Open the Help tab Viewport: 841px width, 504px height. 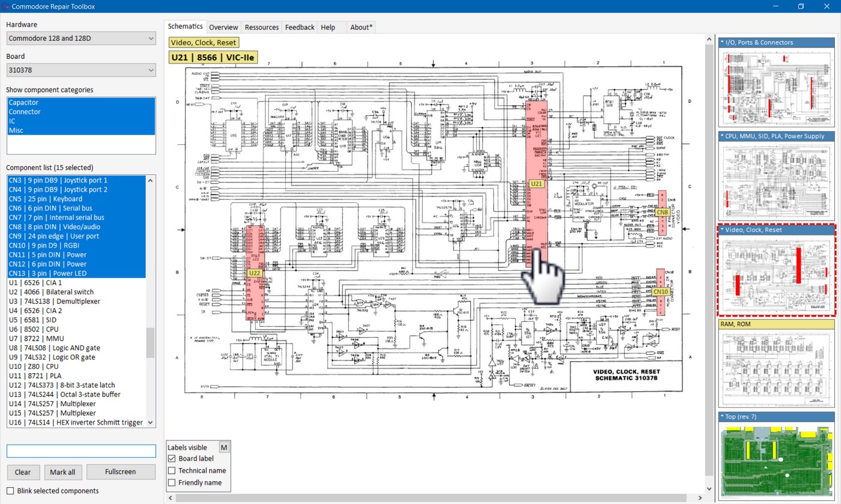click(x=328, y=27)
